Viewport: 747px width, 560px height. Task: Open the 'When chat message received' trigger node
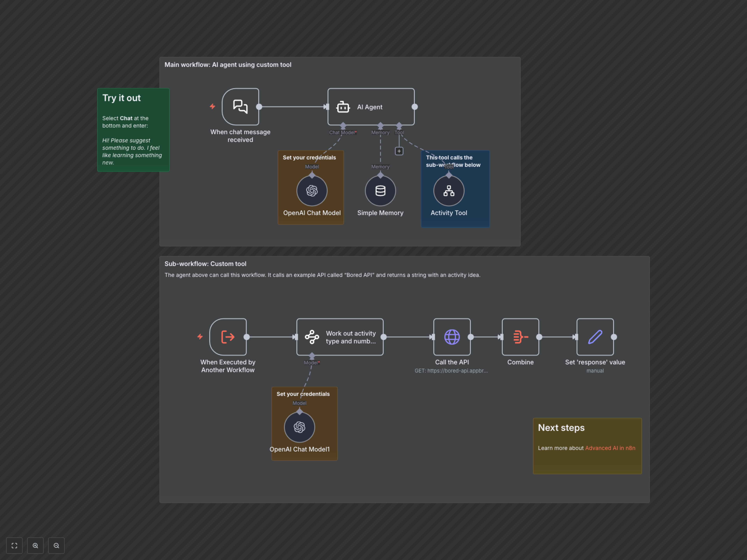pyautogui.click(x=240, y=107)
